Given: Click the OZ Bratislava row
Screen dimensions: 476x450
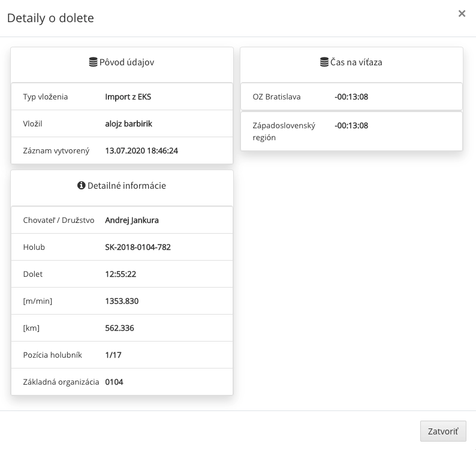Looking at the screenshot, I should click(351, 97).
